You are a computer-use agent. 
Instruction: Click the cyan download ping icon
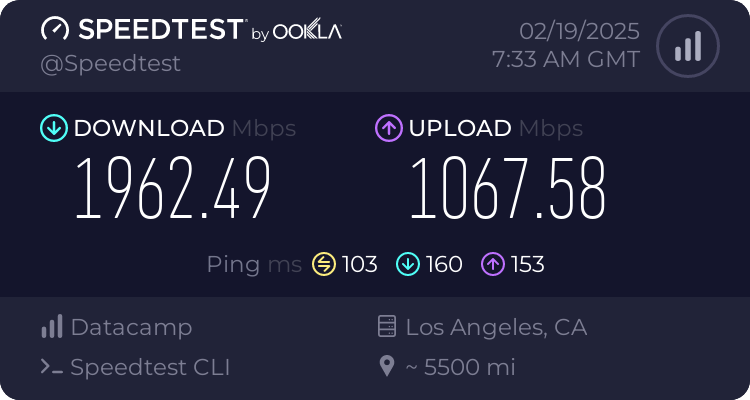click(407, 264)
